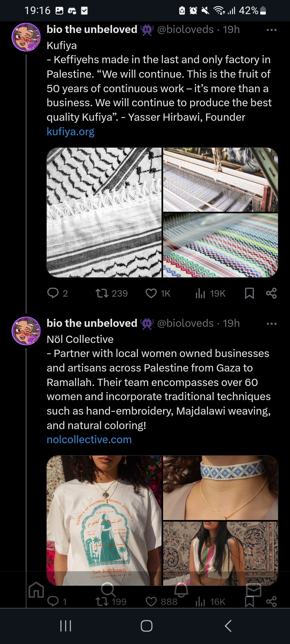Open the colorful keffiyeh fabric image
290x644 pixels.
pos(220,246)
